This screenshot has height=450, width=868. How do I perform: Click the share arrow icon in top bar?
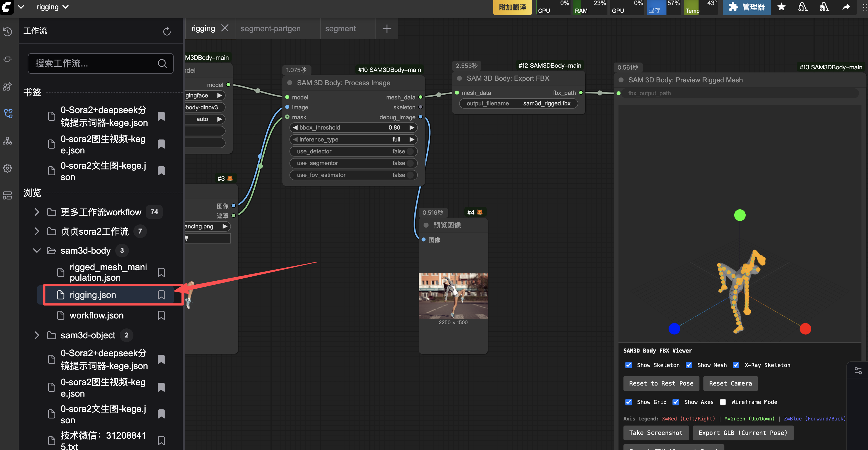[x=846, y=7]
